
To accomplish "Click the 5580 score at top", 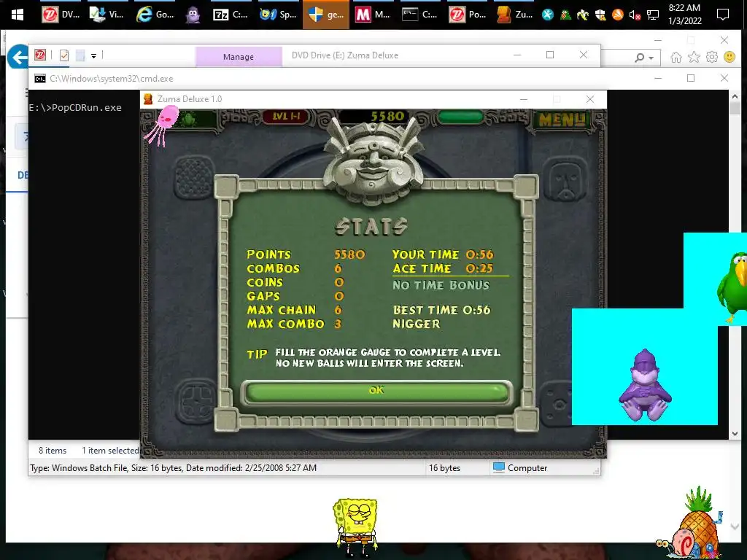I will tap(387, 116).
